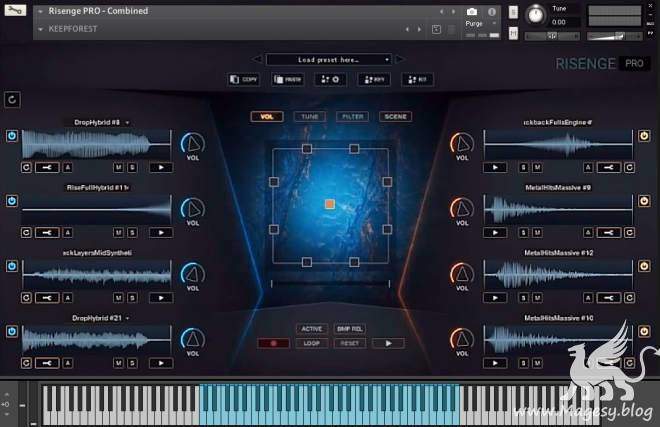The height and width of the screenshot is (427, 660).
Task: Open the trim tool for MetalHitsMassive #9
Action: tap(609, 232)
